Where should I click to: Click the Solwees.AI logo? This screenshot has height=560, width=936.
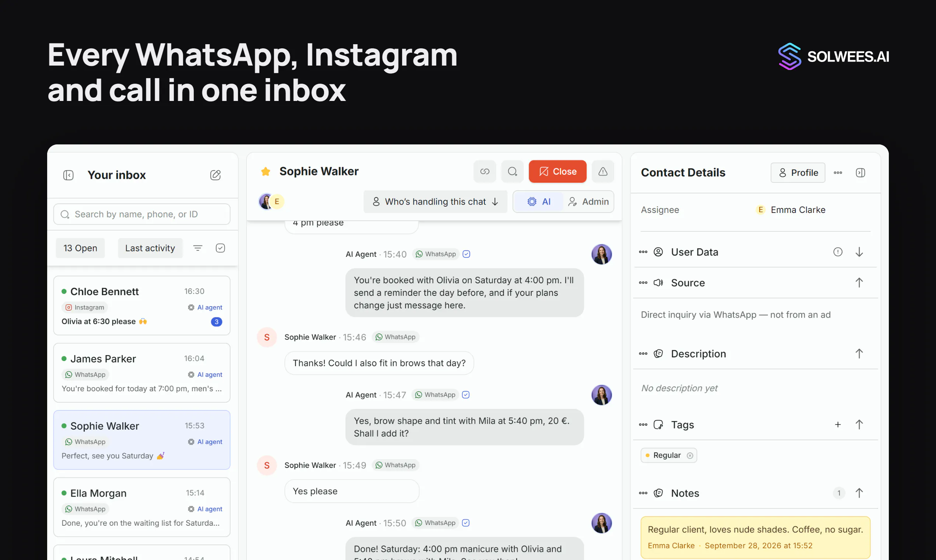833,57
